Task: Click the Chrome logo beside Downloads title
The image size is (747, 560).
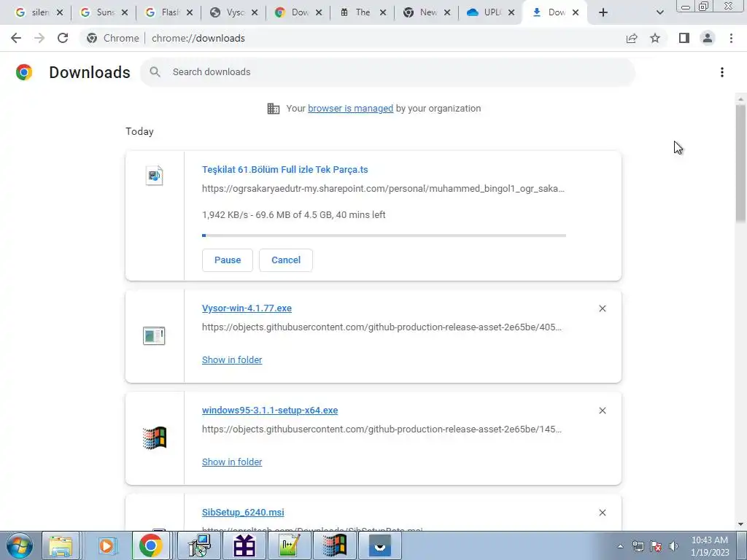Action: [x=24, y=72]
